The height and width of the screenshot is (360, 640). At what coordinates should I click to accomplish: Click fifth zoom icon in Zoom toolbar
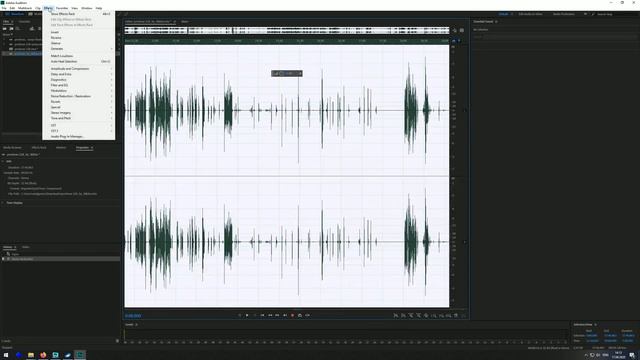[x=426, y=316]
